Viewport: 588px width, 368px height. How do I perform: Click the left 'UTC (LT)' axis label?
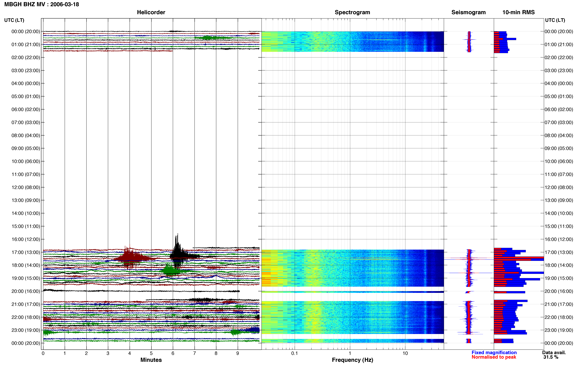coord(14,20)
